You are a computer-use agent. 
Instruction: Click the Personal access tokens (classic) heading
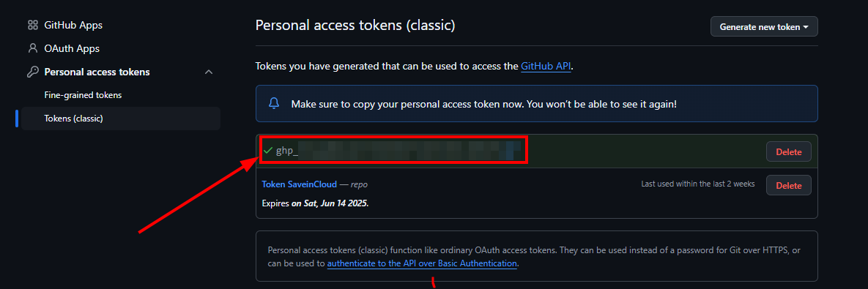(x=355, y=26)
